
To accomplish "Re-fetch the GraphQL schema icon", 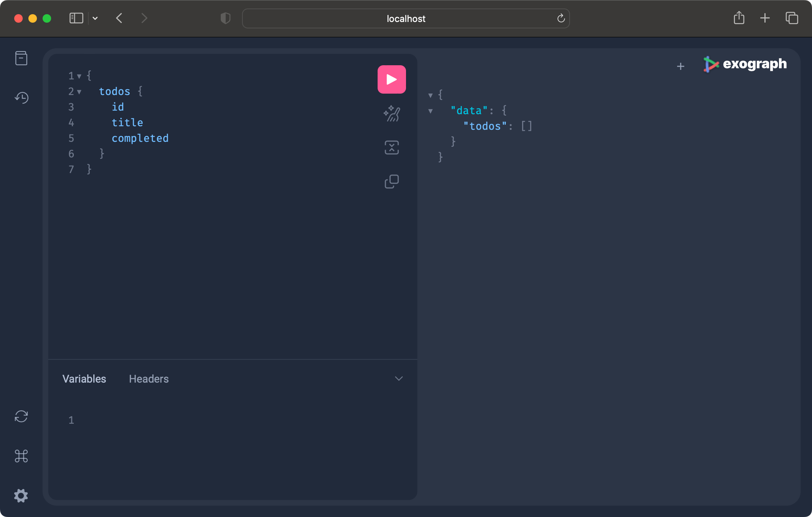I will pyautogui.click(x=21, y=416).
